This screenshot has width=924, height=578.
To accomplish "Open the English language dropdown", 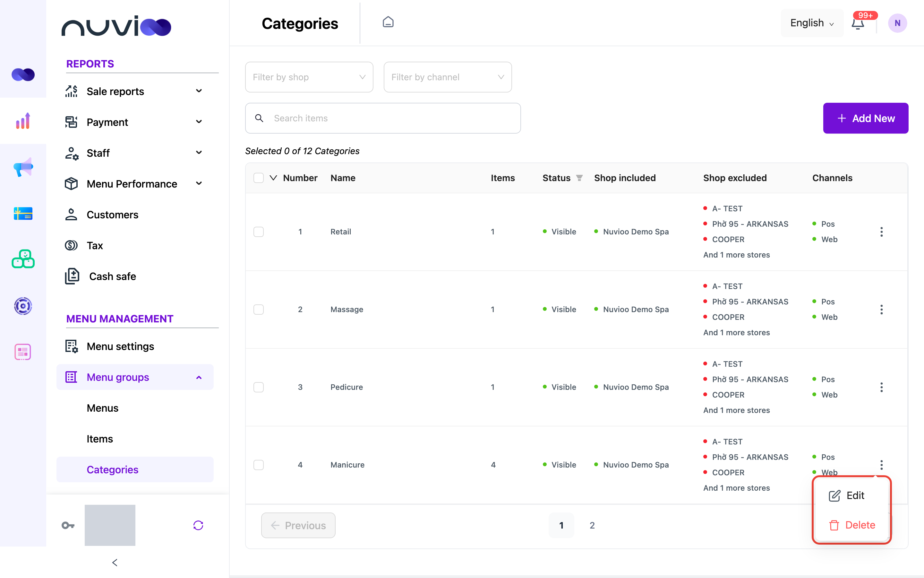I will (812, 23).
